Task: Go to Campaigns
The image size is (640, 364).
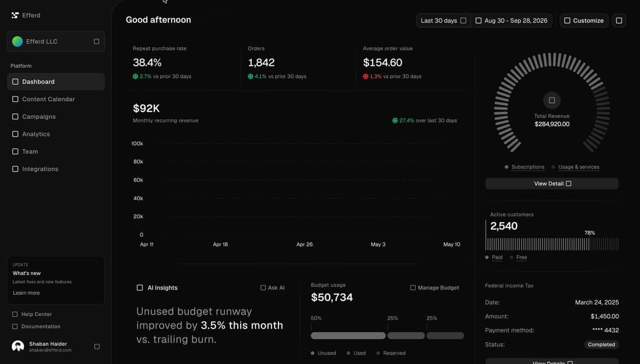Action: point(56,117)
